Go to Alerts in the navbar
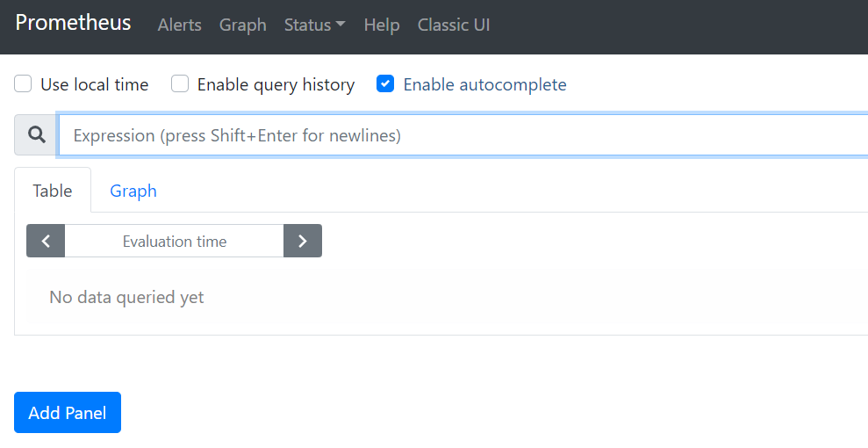This screenshot has height=448, width=868. tap(179, 25)
